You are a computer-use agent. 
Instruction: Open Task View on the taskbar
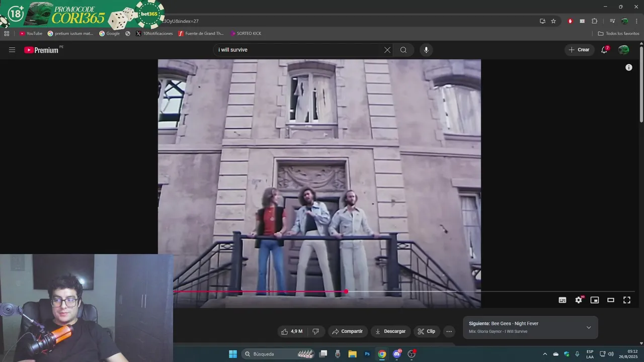point(324,354)
